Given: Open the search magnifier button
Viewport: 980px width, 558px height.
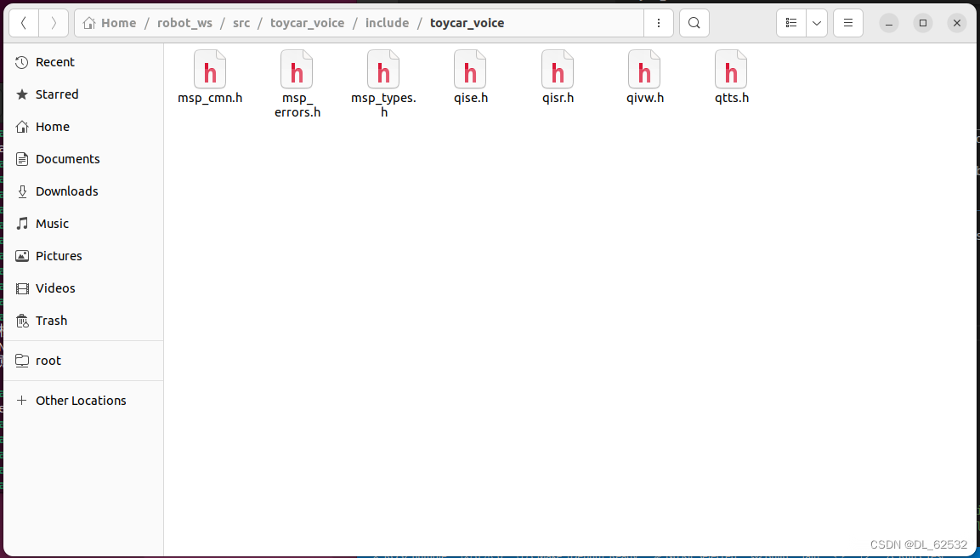Looking at the screenshot, I should [x=694, y=23].
